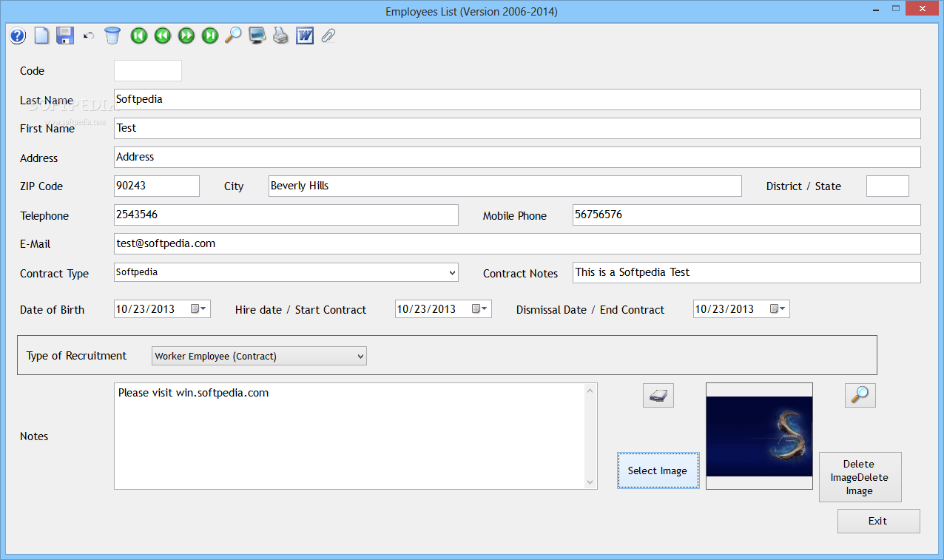Image resolution: width=944 pixels, height=560 pixels.
Task: Create a new blank employee record
Action: click(x=42, y=35)
